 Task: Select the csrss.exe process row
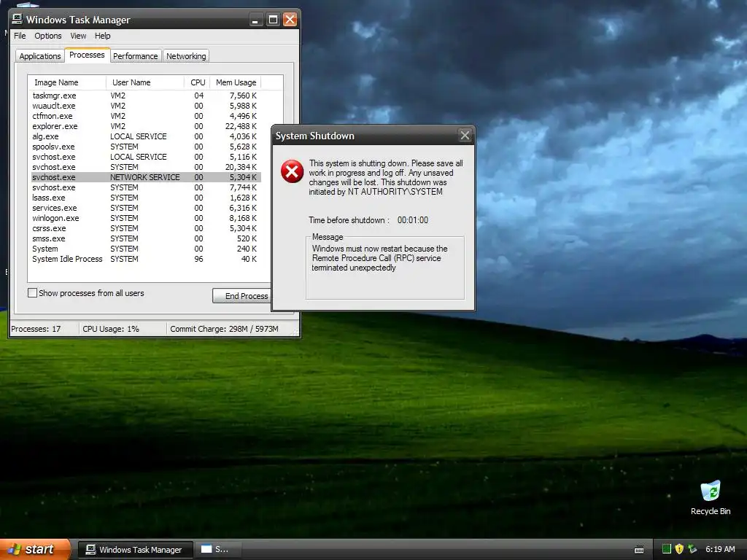(x=145, y=228)
